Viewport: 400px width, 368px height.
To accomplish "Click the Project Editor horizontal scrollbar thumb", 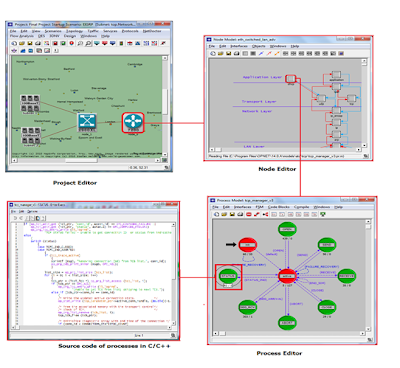I will (x=81, y=160).
